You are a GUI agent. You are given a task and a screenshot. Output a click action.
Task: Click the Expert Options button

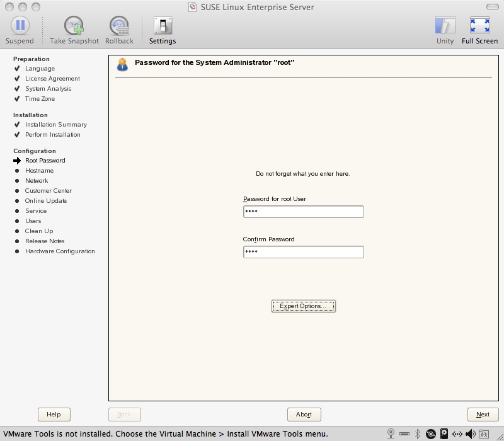(304, 306)
